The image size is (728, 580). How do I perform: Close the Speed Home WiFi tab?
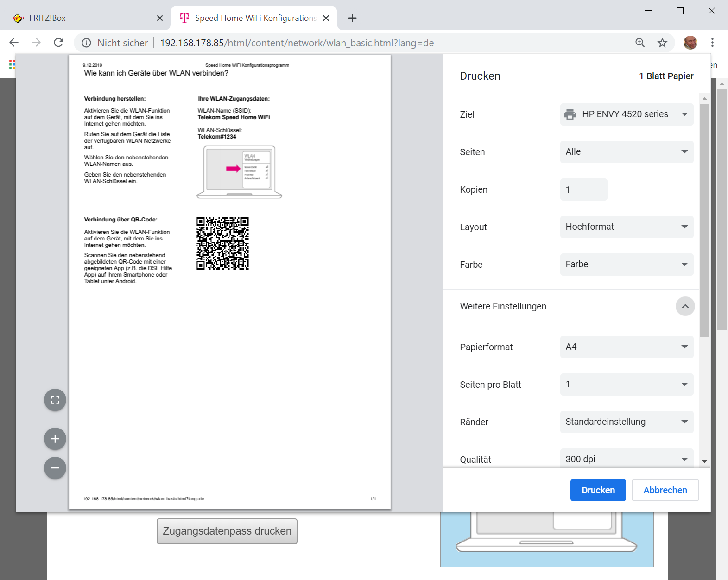[326, 18]
